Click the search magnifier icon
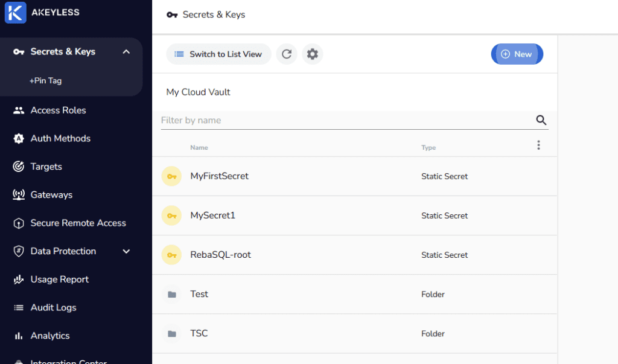 (541, 120)
